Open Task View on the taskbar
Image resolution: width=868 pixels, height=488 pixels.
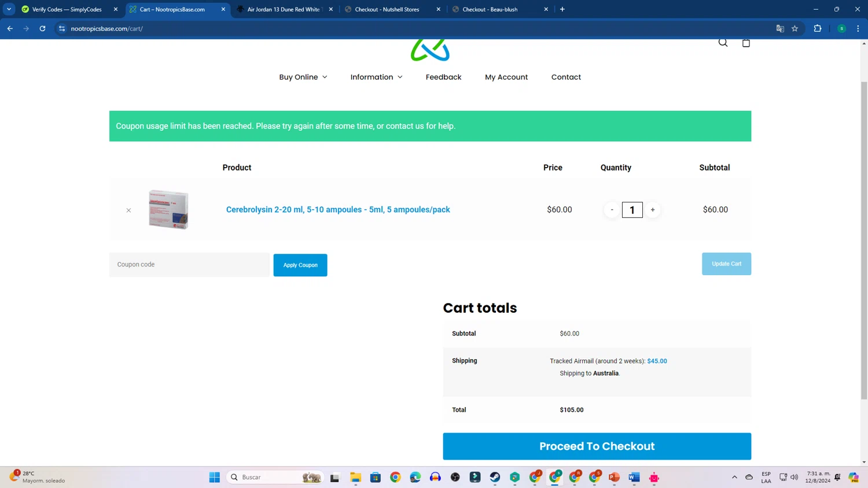[x=334, y=478]
